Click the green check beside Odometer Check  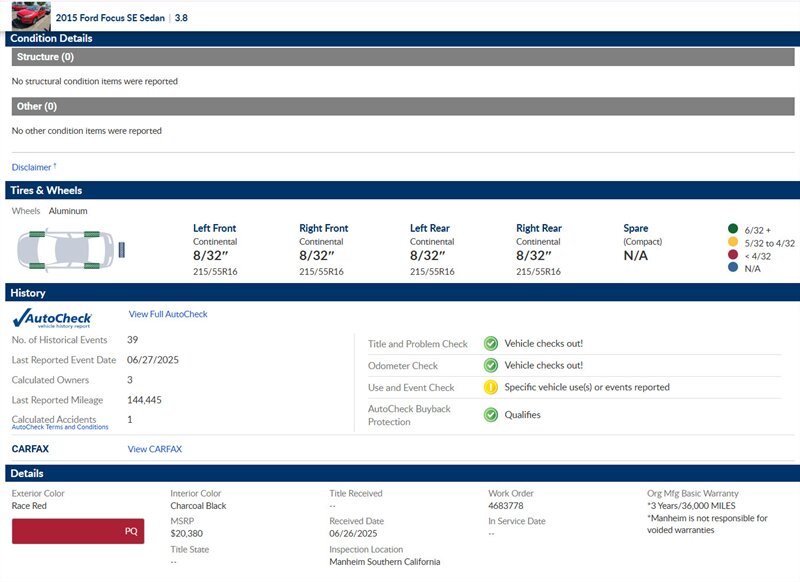click(x=491, y=365)
